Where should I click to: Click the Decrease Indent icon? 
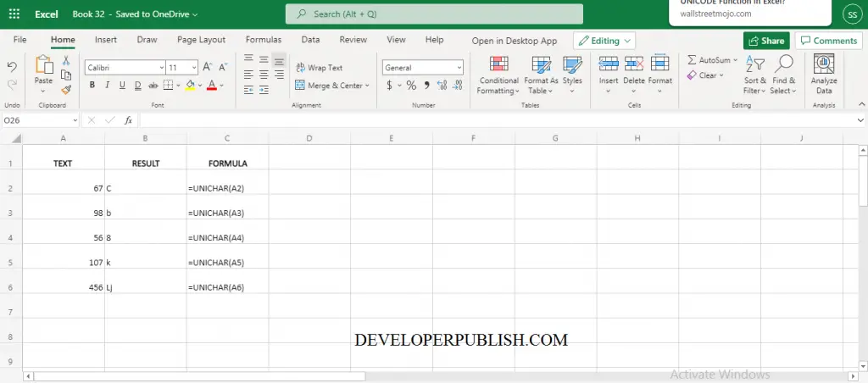248,89
